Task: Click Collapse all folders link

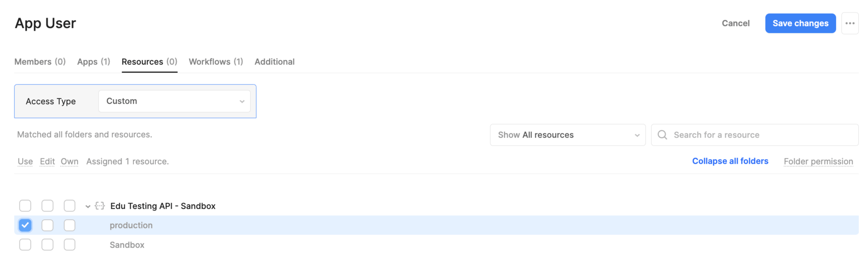Action: [x=730, y=161]
